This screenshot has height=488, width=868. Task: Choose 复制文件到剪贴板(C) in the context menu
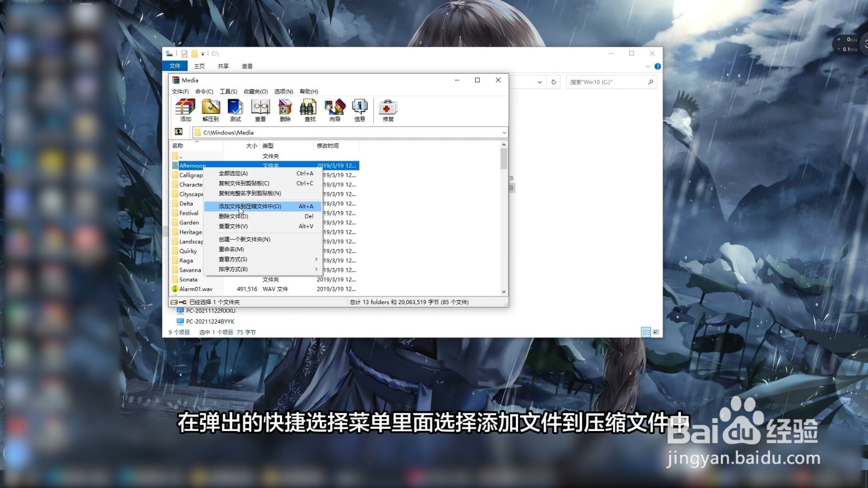263,183
